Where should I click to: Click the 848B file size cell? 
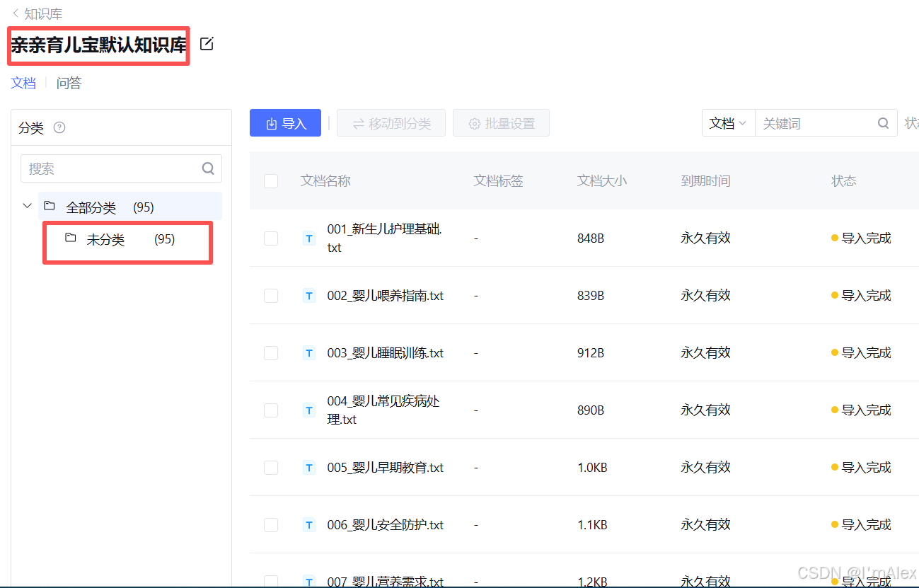tap(591, 238)
